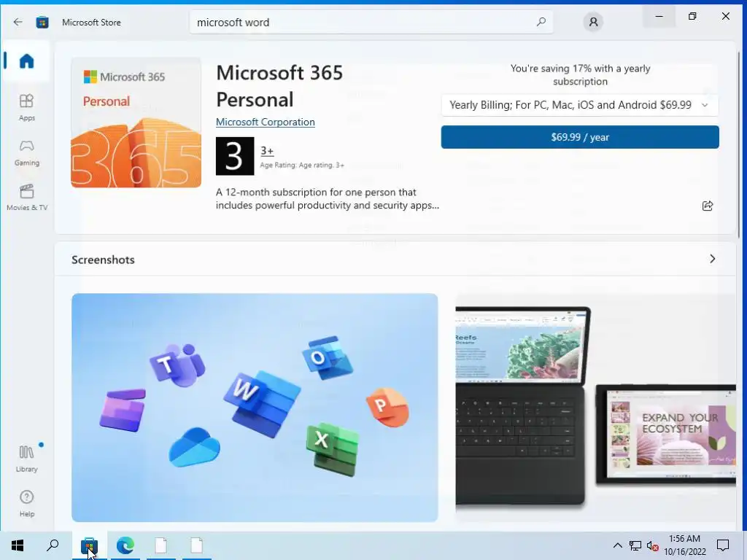
Task: Expand the Yearly Billing plan dropdown
Action: pos(580,105)
